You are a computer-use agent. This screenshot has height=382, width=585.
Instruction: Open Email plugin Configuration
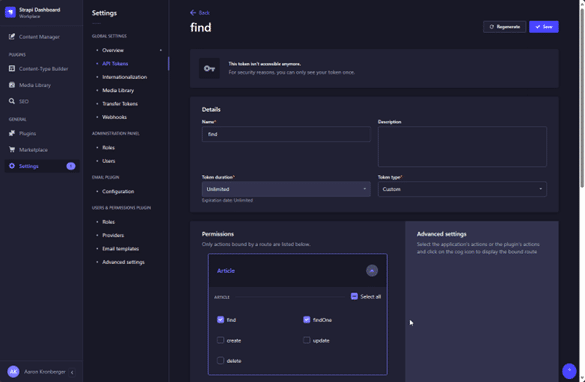pos(118,191)
